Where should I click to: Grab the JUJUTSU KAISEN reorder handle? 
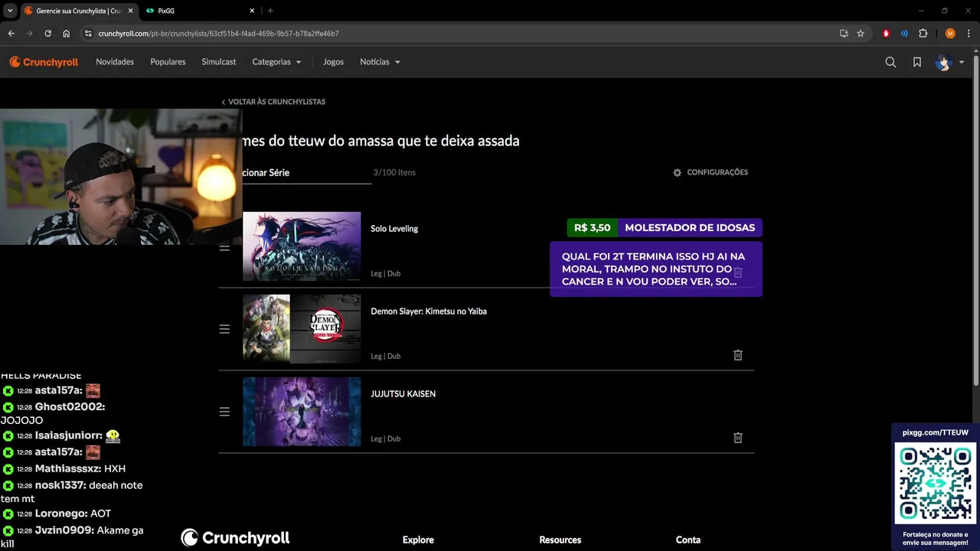click(x=224, y=412)
